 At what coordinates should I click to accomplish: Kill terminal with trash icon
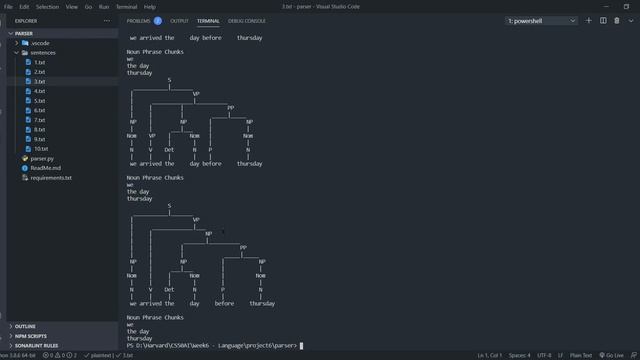(617, 21)
